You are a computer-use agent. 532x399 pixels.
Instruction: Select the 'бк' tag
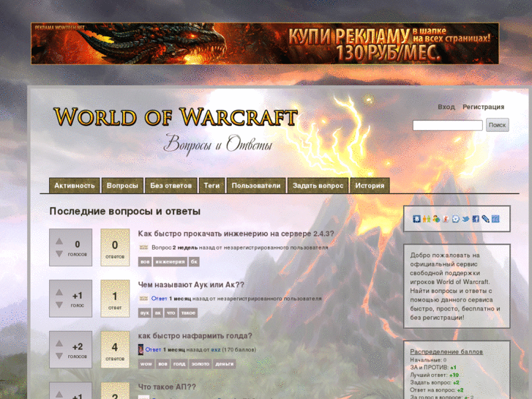click(x=194, y=262)
